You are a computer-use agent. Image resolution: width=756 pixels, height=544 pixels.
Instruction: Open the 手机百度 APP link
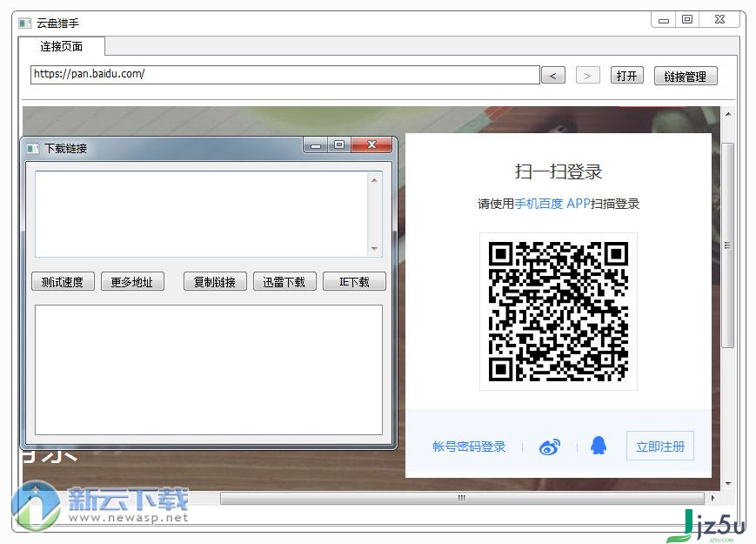[552, 204]
